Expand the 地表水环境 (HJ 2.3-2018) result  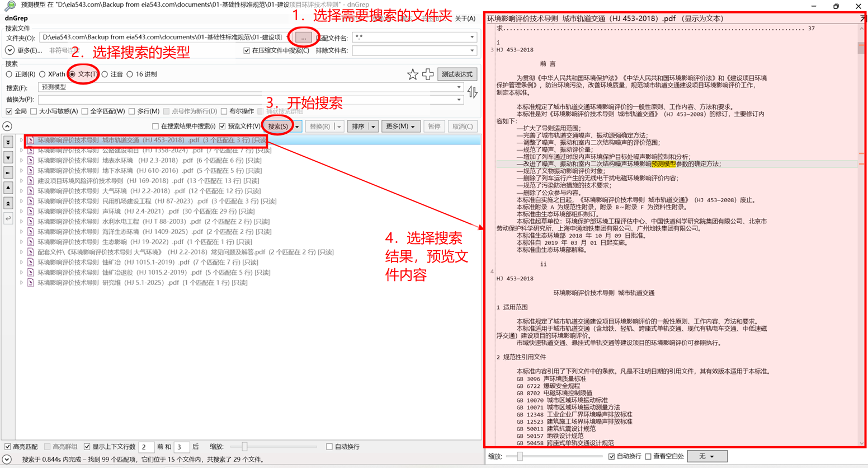[21, 161]
